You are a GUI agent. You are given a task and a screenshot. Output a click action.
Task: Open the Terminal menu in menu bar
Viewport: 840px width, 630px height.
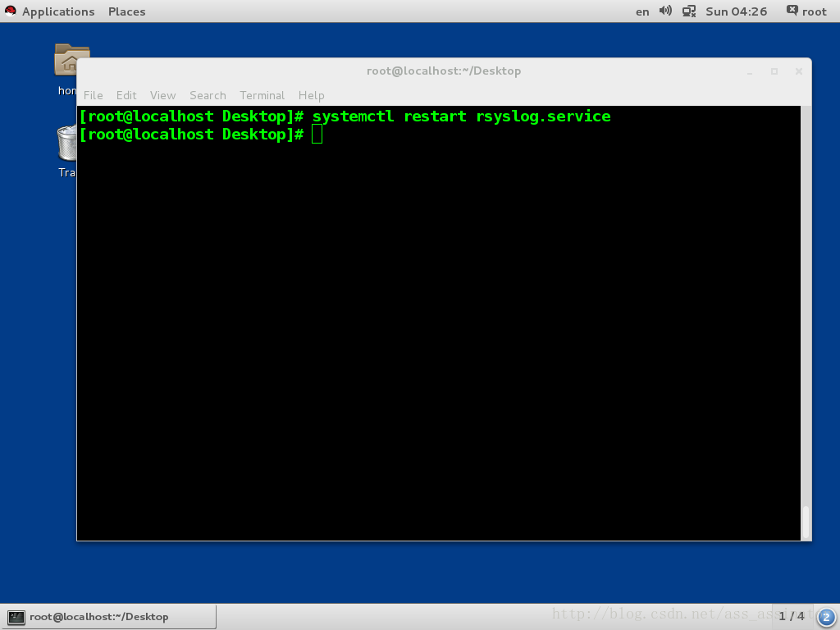262,95
